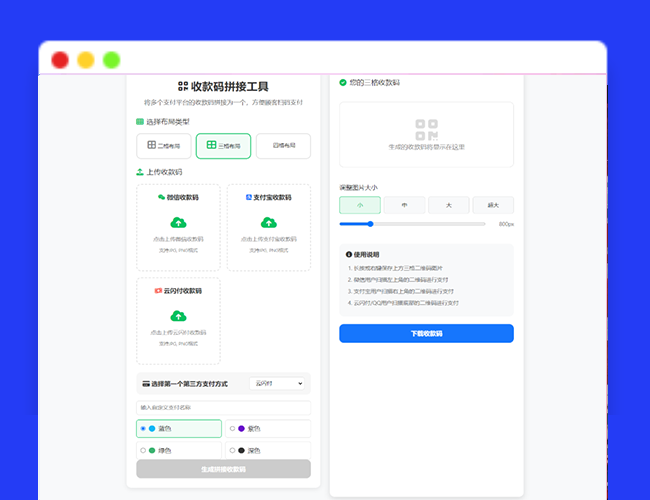Choose the 小 image size option

360,205
